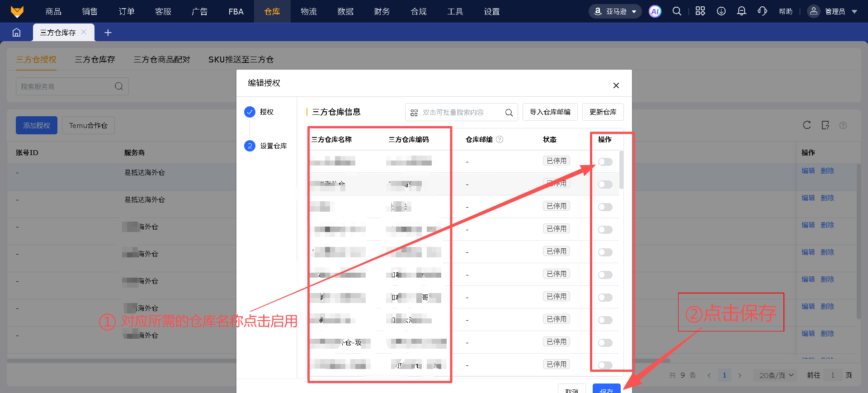This screenshot has height=393, width=868.
Task: Select the 授权 step in dialog
Action: pos(259,112)
